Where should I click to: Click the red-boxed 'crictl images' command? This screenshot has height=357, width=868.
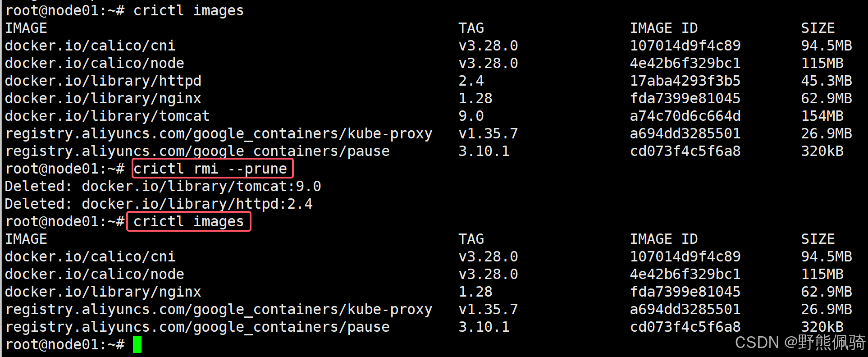pos(189,221)
